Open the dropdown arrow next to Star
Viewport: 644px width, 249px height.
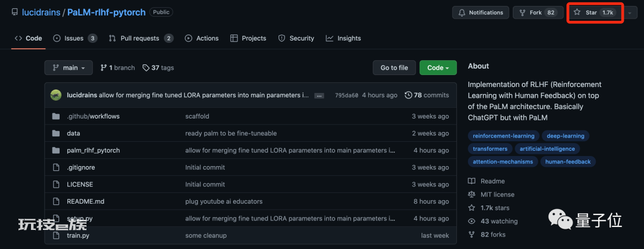(x=630, y=13)
